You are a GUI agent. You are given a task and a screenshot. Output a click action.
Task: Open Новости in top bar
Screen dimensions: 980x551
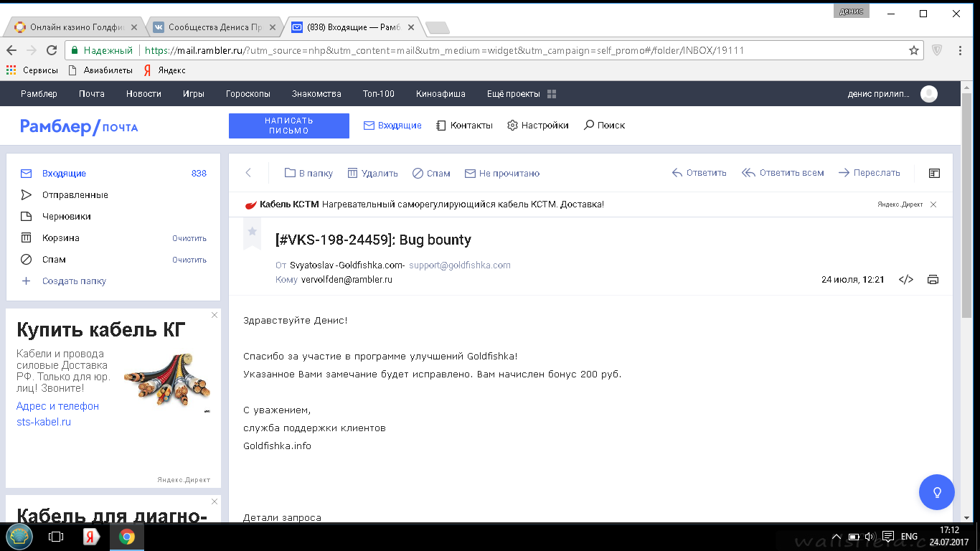(x=143, y=94)
